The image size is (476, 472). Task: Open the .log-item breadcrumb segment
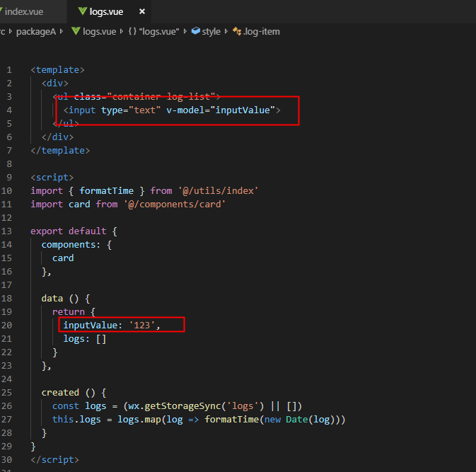[262, 32]
